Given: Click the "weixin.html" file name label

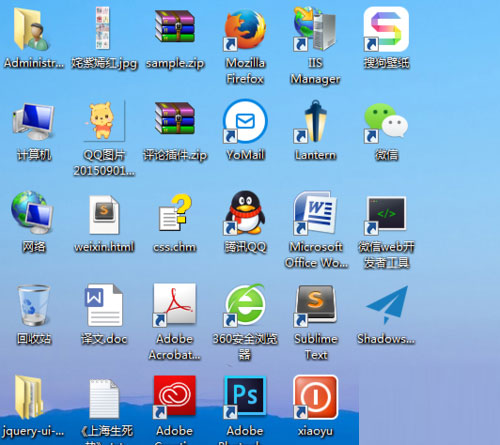Looking at the screenshot, I should click(x=104, y=247).
